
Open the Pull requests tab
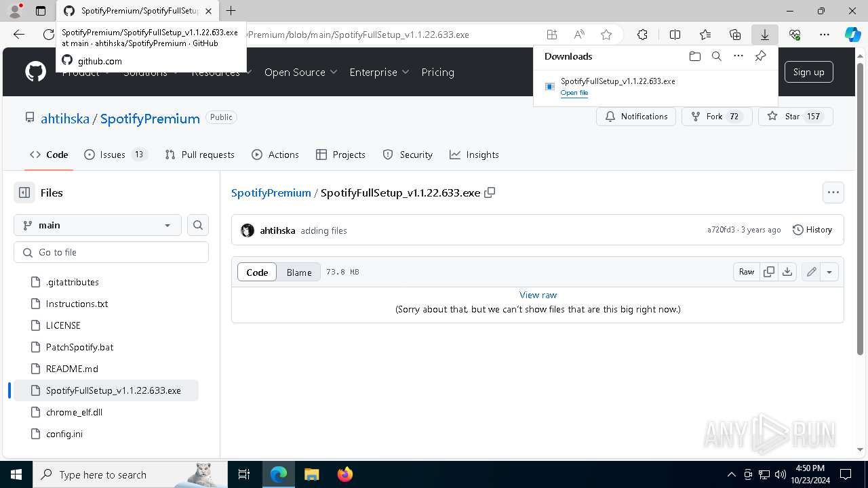pyautogui.click(x=200, y=155)
